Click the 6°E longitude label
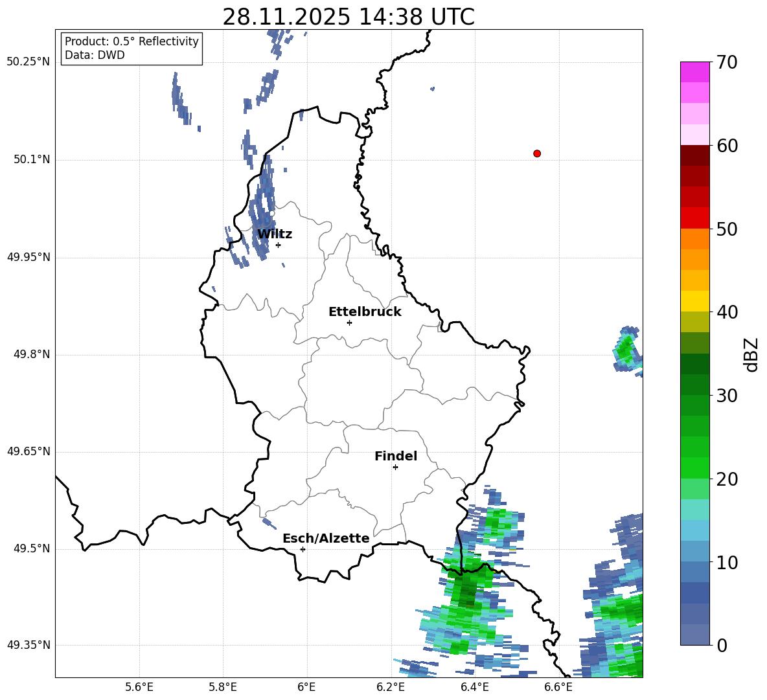Screen dimensions: 767x700 point(306,687)
